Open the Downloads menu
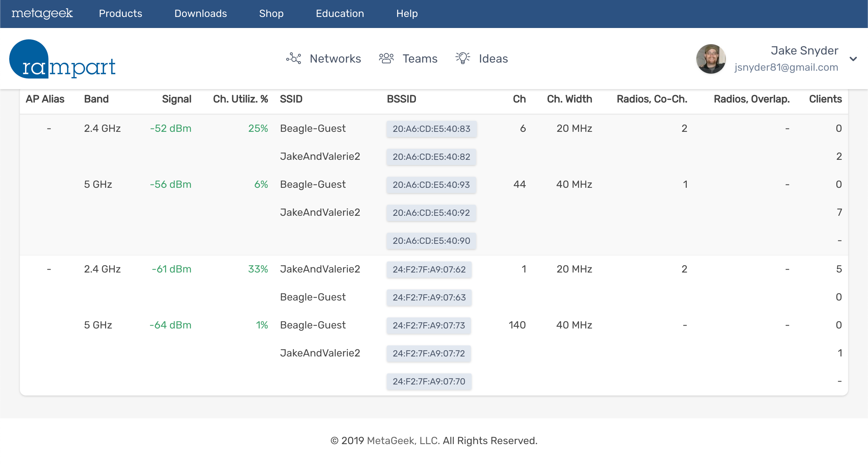The image size is (868, 464). 200,14
